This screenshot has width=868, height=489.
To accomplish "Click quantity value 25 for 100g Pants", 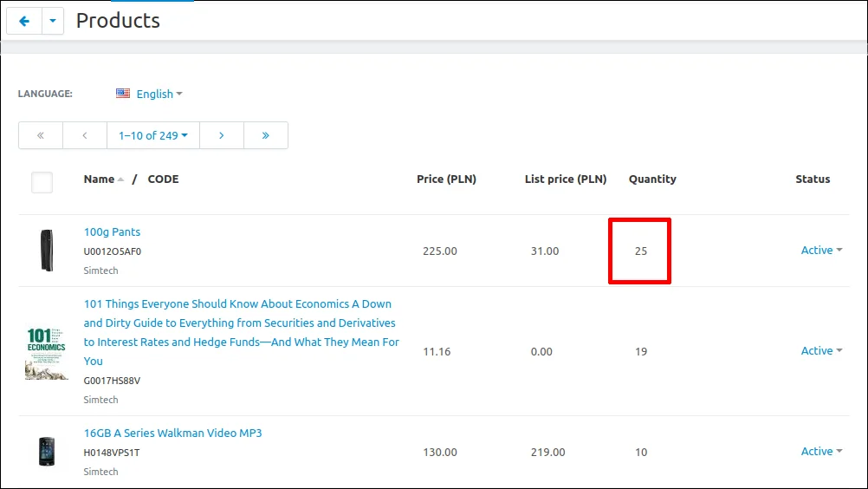I will click(x=640, y=251).
